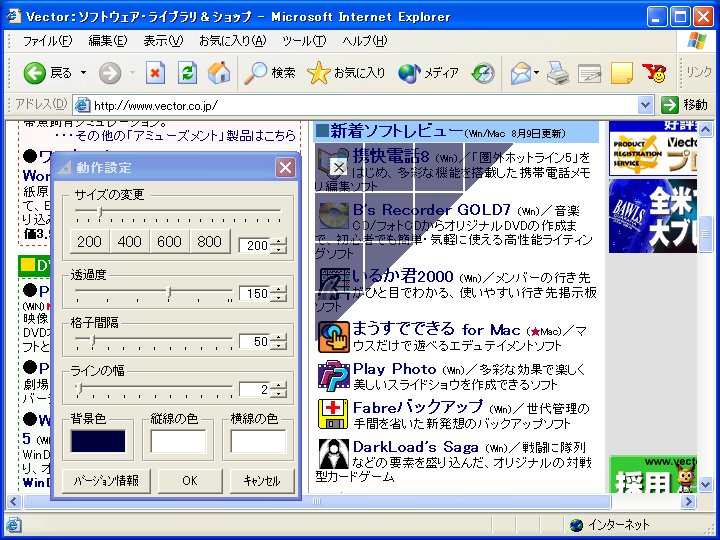Screen dimensions: 720x540
Task: Click the address bar URL field
Action: 363,105
